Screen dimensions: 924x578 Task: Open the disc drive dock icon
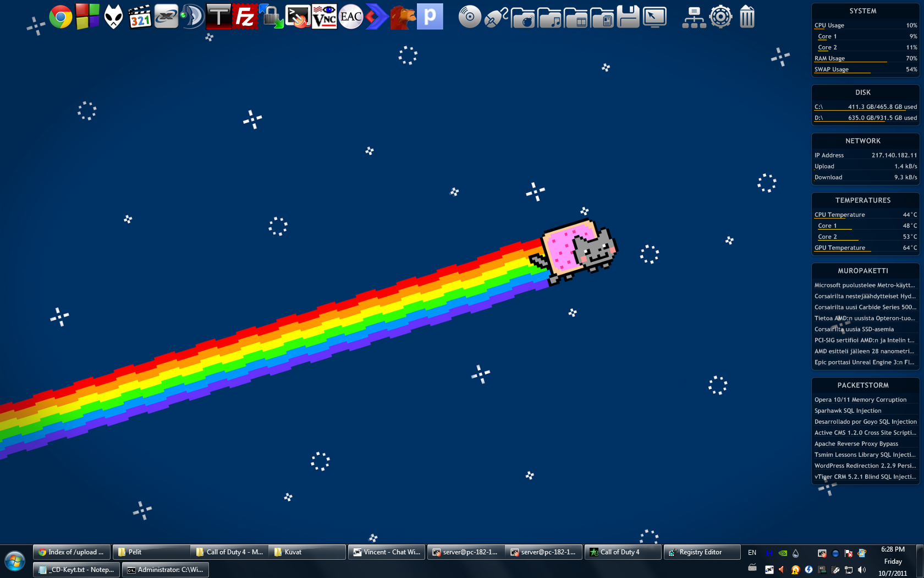(x=470, y=17)
